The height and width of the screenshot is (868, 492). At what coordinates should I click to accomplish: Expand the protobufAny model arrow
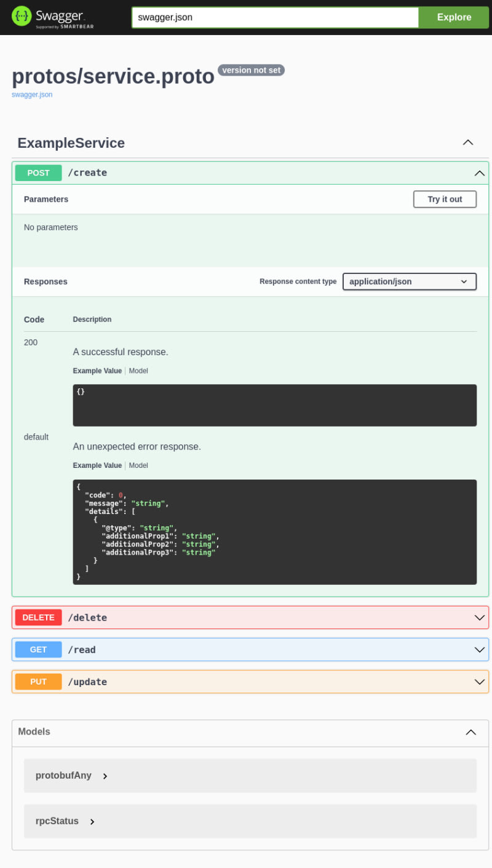coord(105,776)
